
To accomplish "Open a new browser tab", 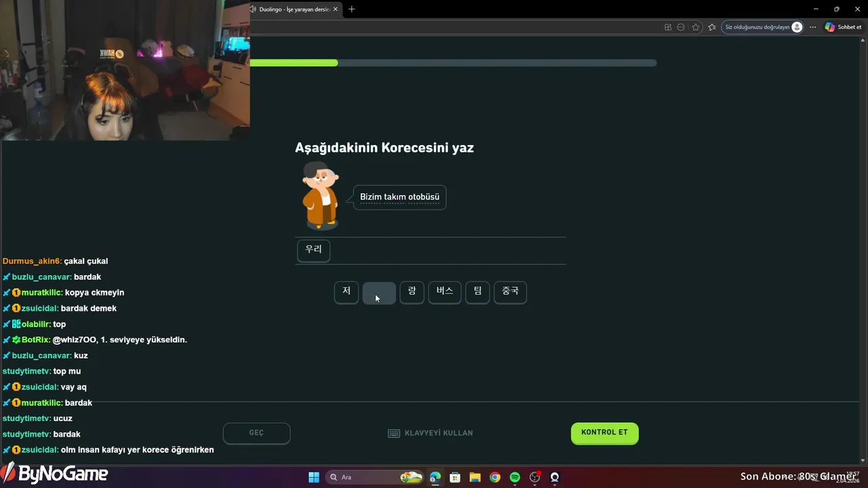I will [351, 9].
